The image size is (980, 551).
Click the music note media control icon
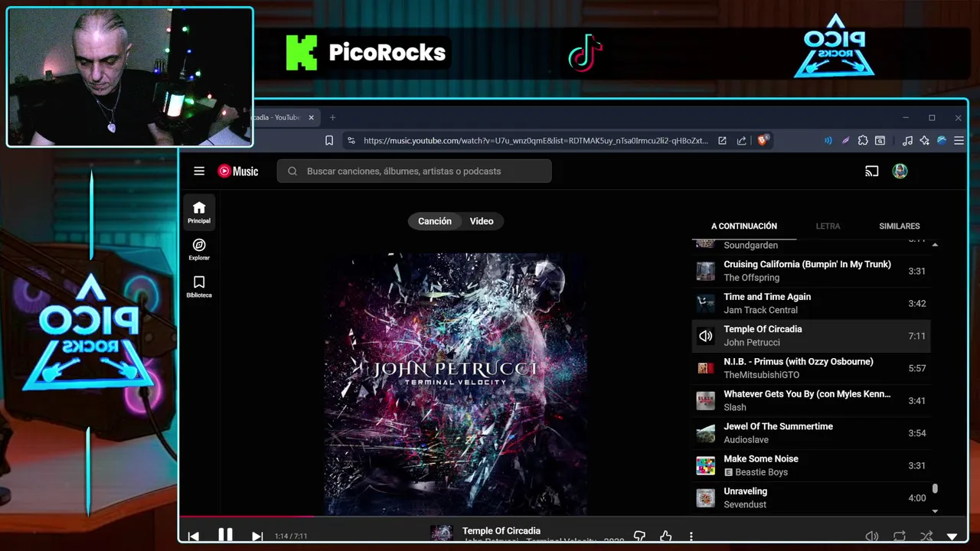pyautogui.click(x=907, y=141)
